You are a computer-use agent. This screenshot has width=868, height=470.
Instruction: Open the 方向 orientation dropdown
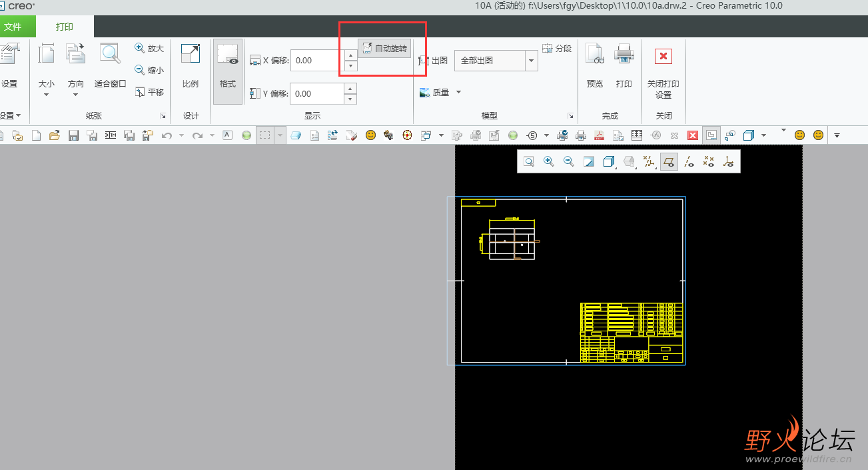(x=76, y=70)
